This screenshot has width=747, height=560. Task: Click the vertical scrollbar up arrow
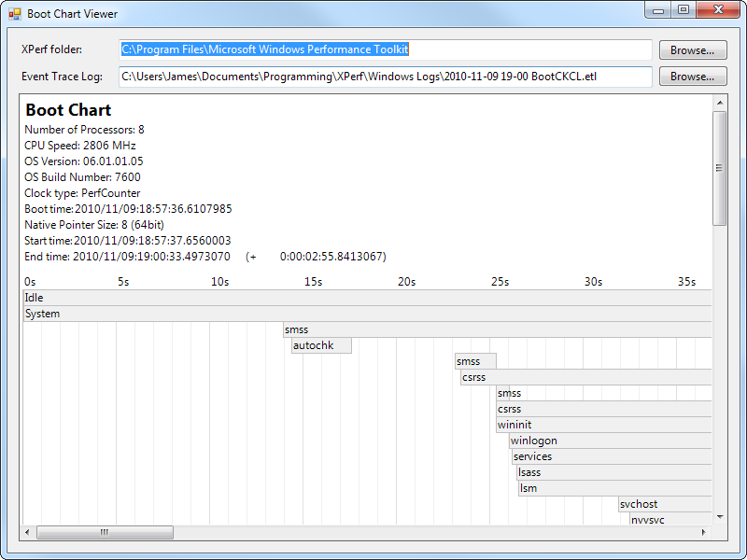720,103
